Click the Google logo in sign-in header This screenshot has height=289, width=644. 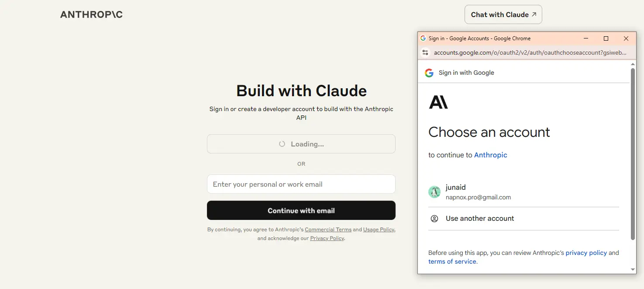point(429,73)
